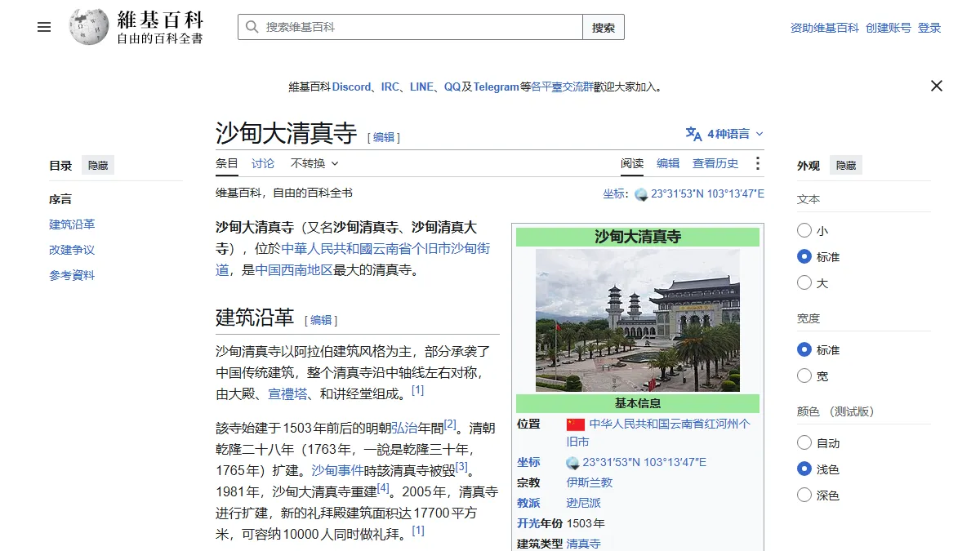
Task: Click the 教派 label link in infobox
Action: [528, 503]
